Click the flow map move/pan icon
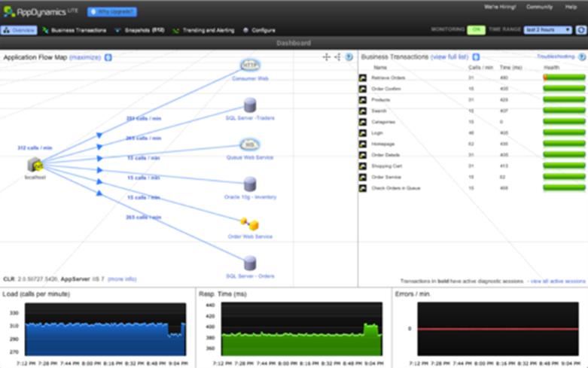The image size is (588, 368). (326, 57)
